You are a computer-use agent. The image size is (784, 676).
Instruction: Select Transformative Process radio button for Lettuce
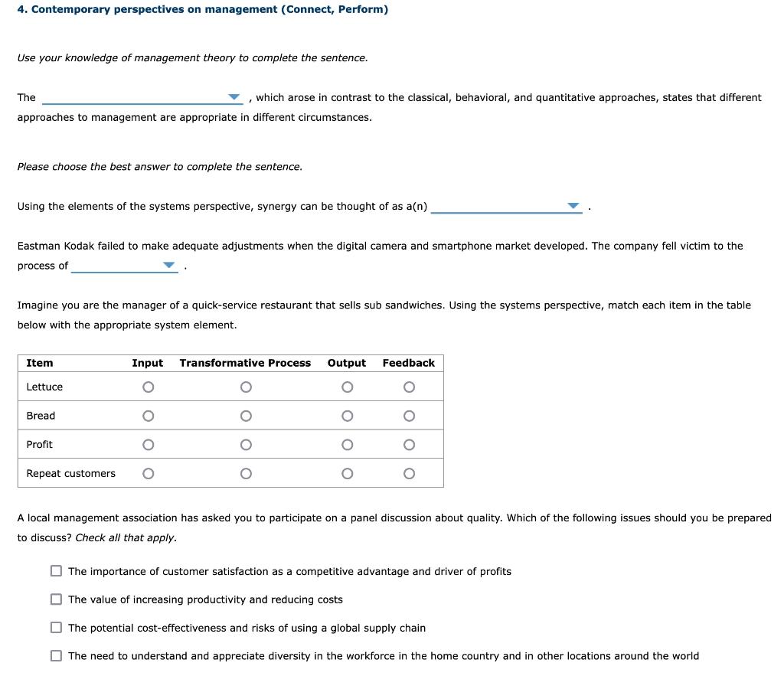pyautogui.click(x=246, y=387)
